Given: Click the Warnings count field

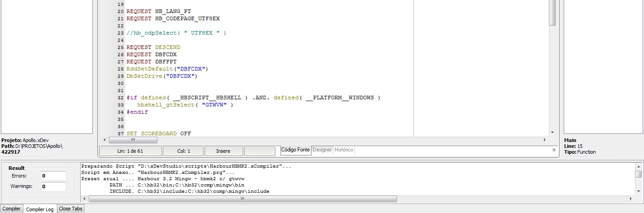Looking at the screenshot, I should (x=53, y=186).
